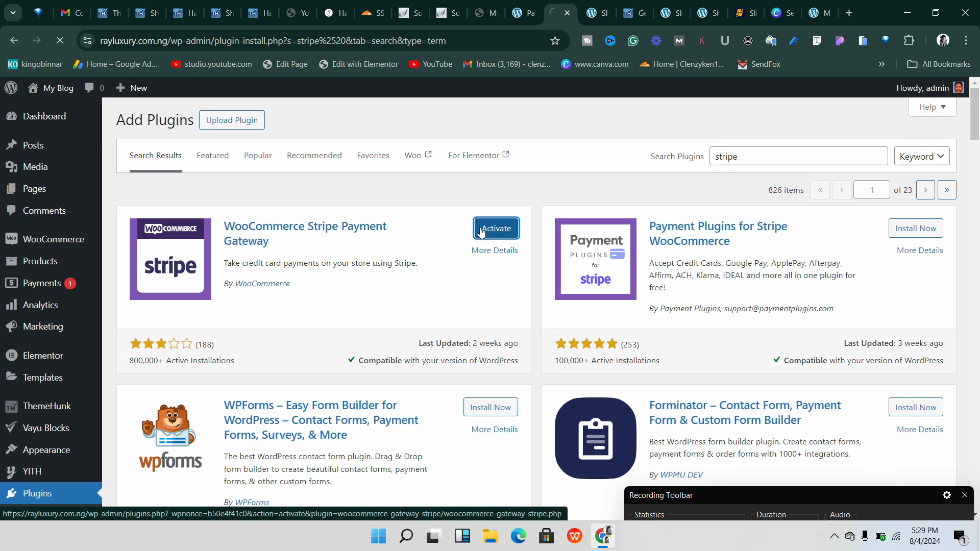Expand the Keyword search type dropdown
This screenshot has height=551, width=980.
pyautogui.click(x=922, y=157)
